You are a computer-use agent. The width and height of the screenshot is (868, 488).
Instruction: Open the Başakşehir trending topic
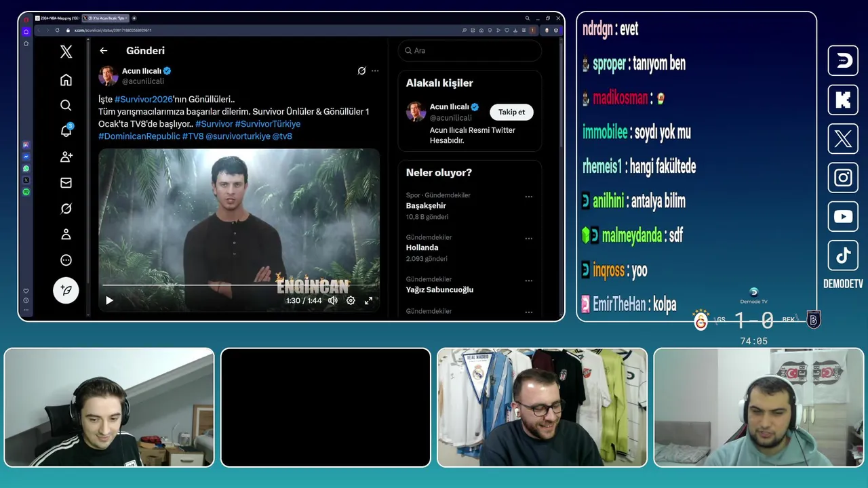pos(426,205)
